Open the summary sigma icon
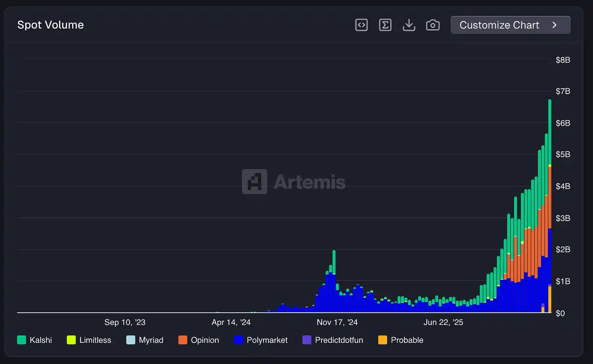 tap(385, 25)
